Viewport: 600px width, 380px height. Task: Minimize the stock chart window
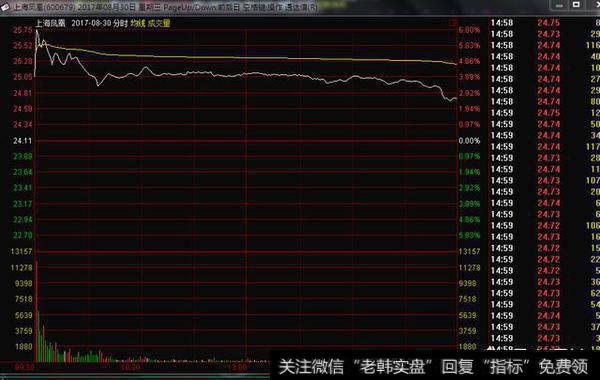[x=559, y=5]
